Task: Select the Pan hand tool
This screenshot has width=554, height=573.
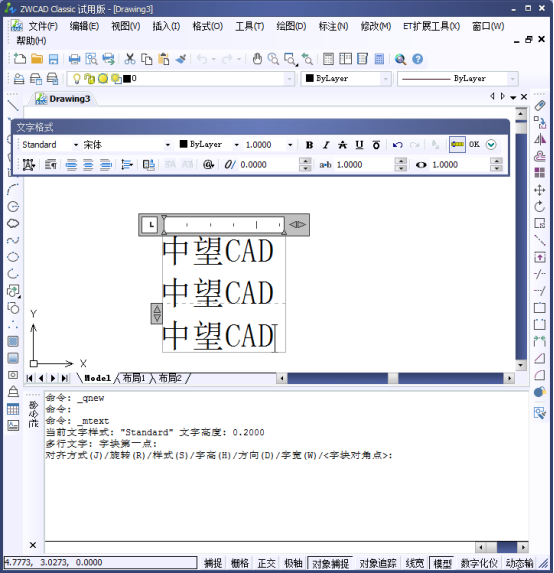Action: point(257,59)
